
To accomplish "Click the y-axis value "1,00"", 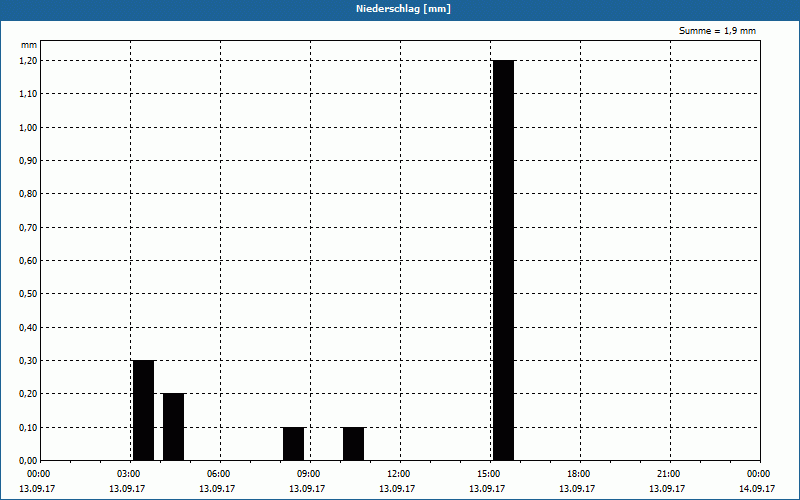I will click(28, 128).
